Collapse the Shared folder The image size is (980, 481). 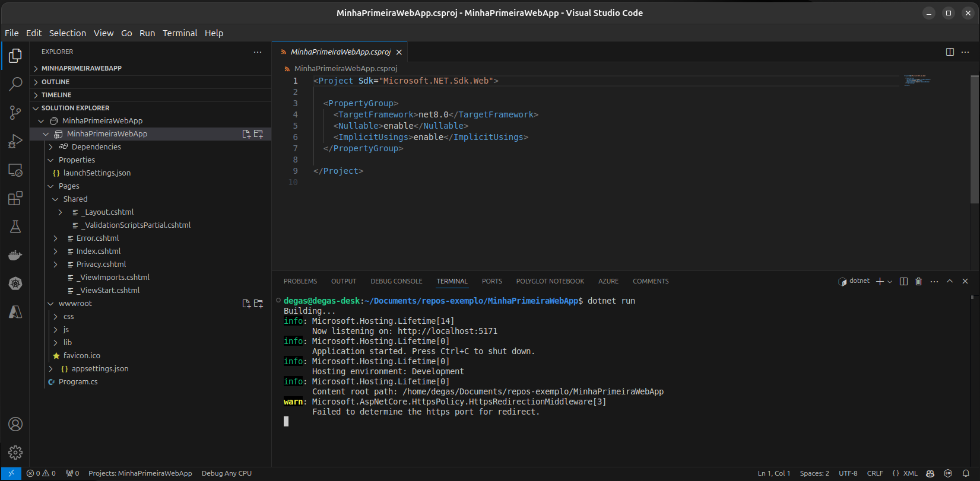coord(56,199)
